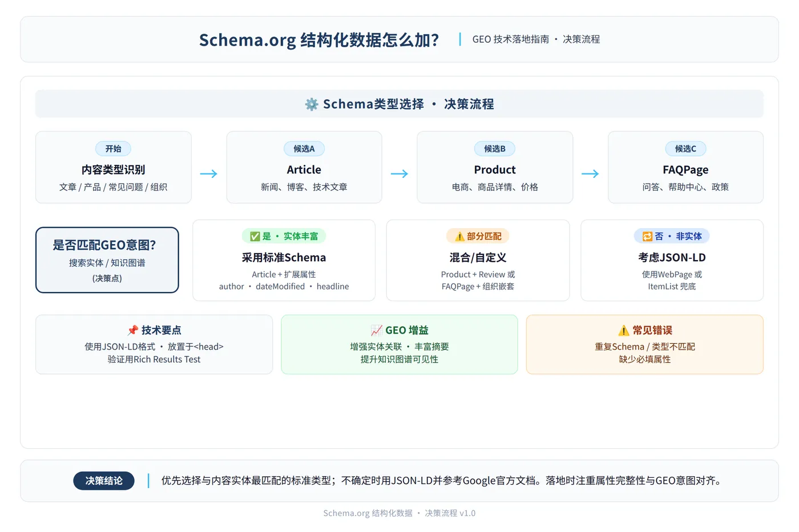Click the text 重复Schema / 类型不匹配
Screen dimensions: 799x532
point(645,347)
